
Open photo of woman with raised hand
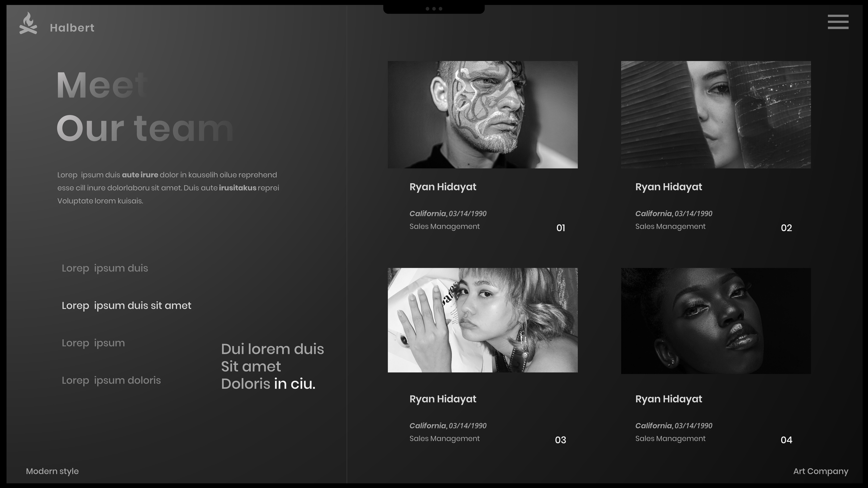(482, 320)
